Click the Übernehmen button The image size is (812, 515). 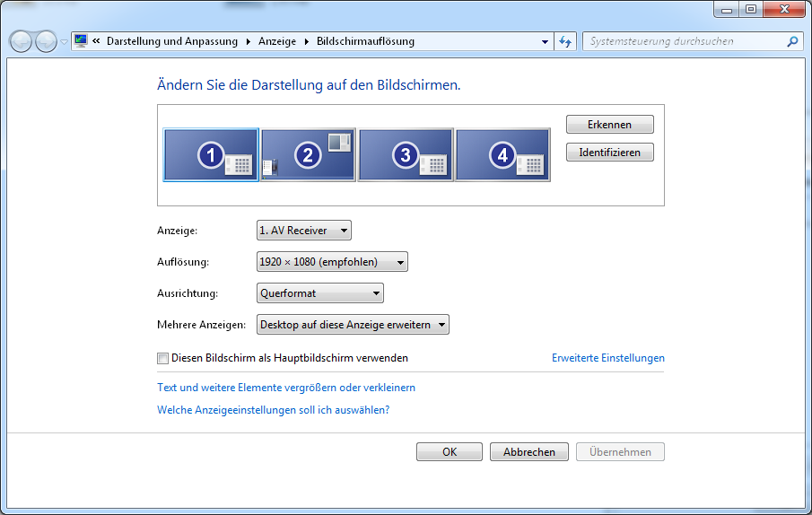click(x=620, y=452)
